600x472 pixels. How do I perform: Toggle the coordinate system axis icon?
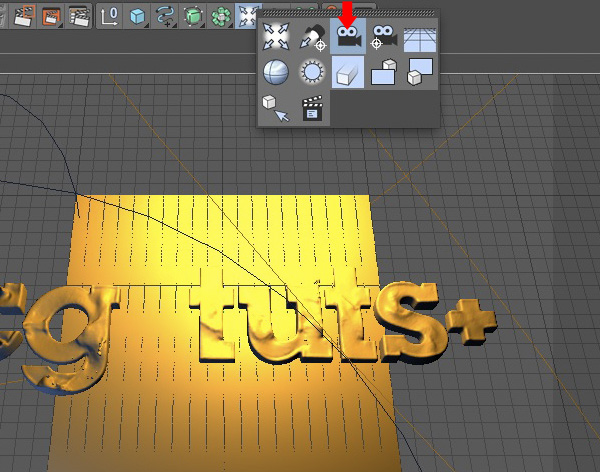[x=109, y=16]
